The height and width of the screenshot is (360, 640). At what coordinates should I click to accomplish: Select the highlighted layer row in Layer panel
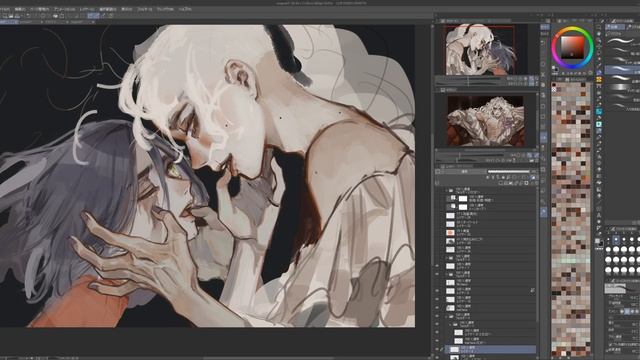click(490, 349)
